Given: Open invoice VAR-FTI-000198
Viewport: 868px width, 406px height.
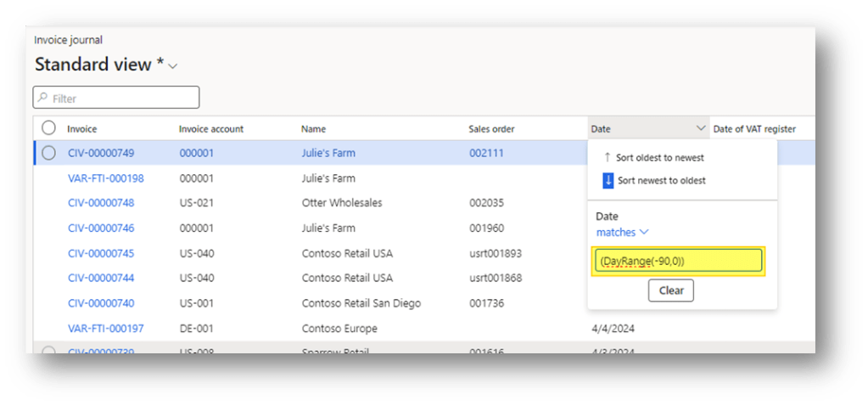Looking at the screenshot, I should (x=105, y=178).
